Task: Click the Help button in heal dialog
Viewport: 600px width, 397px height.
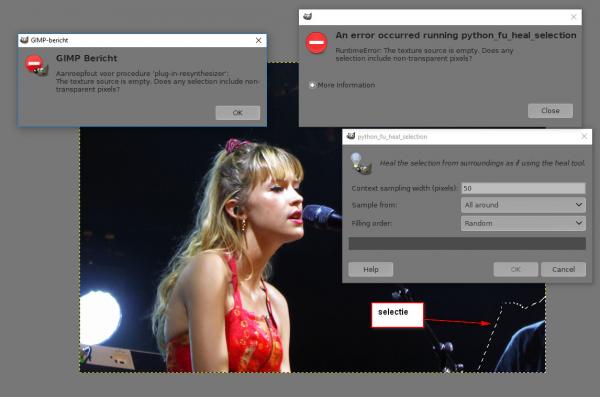Action: coord(370,269)
